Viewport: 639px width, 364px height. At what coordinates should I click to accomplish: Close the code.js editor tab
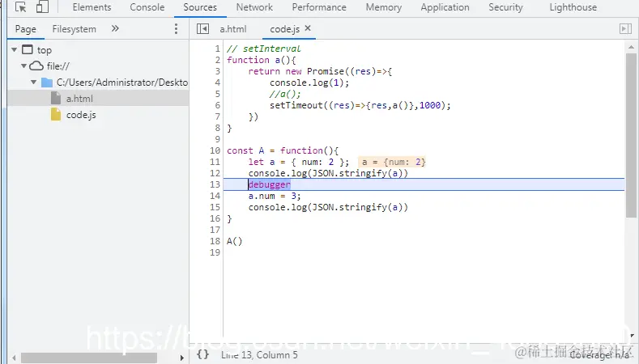pyautogui.click(x=308, y=28)
